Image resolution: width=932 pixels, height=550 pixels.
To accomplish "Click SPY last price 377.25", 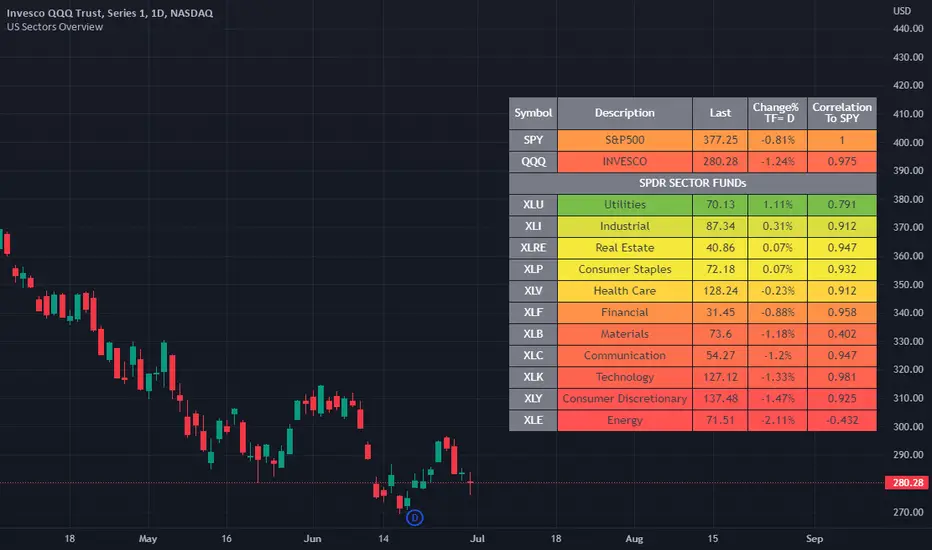I will pos(720,140).
